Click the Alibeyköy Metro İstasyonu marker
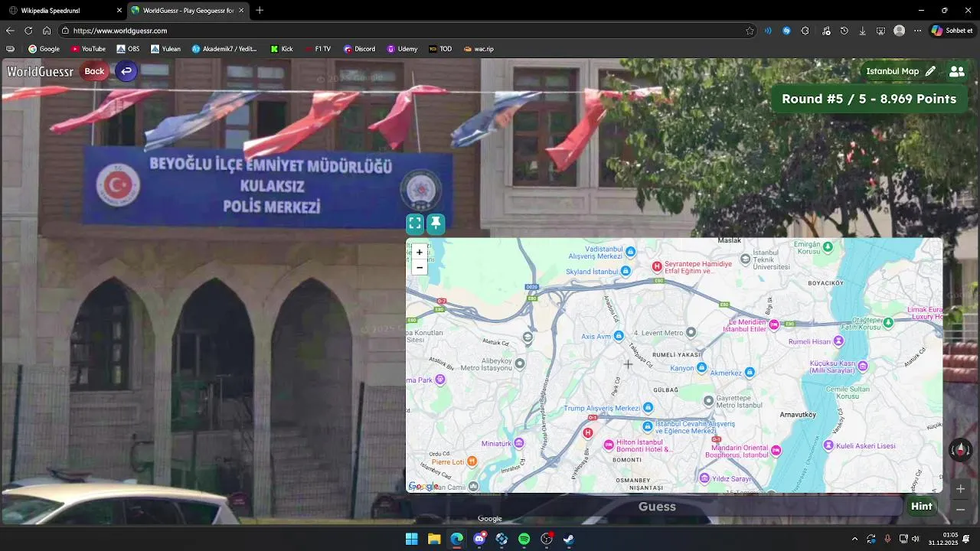Viewport: 980px width, 551px height. [x=520, y=364]
